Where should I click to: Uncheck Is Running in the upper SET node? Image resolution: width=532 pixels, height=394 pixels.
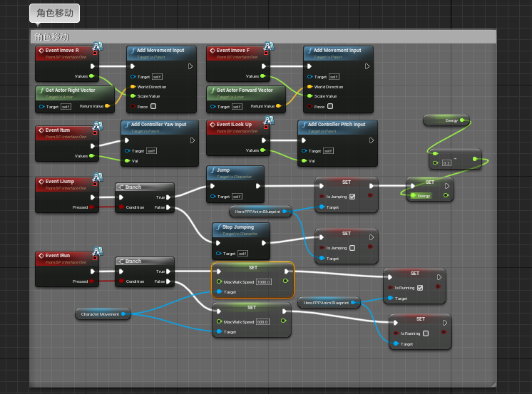[420, 288]
